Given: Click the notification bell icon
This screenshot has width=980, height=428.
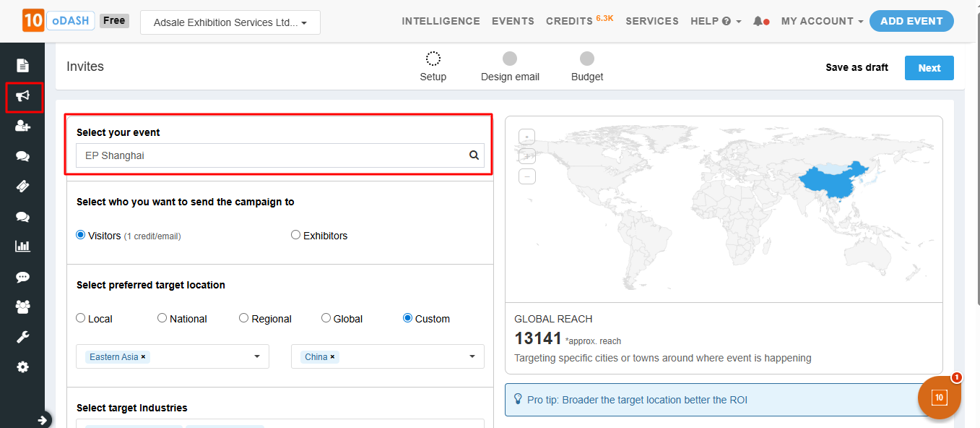Looking at the screenshot, I should (758, 22).
